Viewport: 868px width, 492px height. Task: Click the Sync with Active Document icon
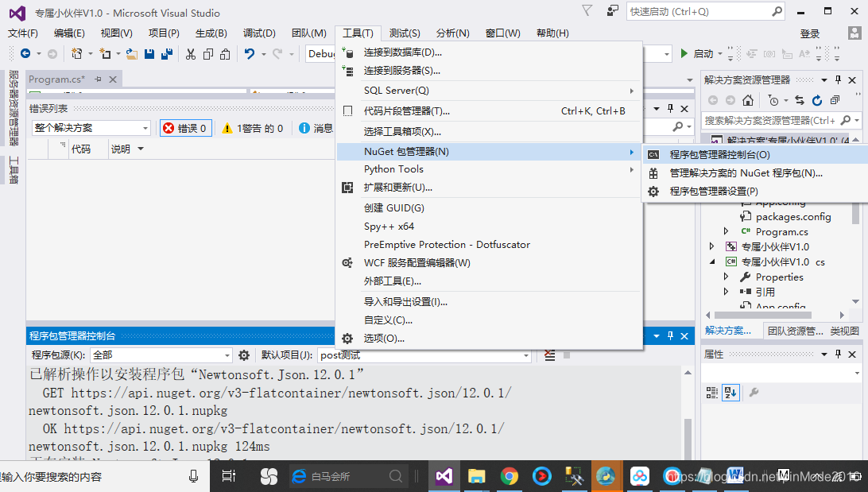point(800,100)
